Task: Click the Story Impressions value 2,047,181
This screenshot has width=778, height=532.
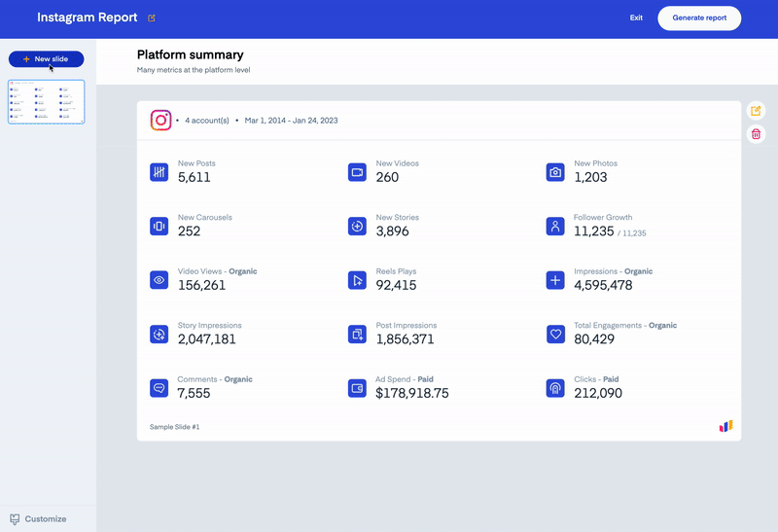Action: tap(207, 339)
